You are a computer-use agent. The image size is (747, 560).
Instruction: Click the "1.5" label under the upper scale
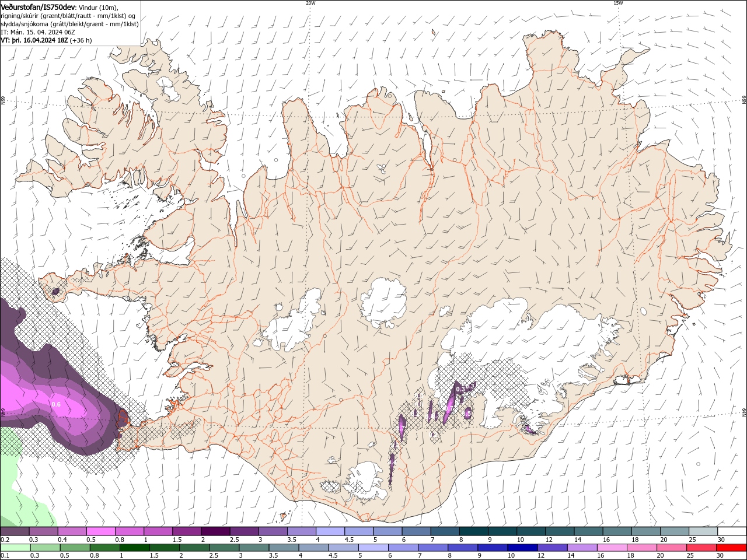[176, 540]
